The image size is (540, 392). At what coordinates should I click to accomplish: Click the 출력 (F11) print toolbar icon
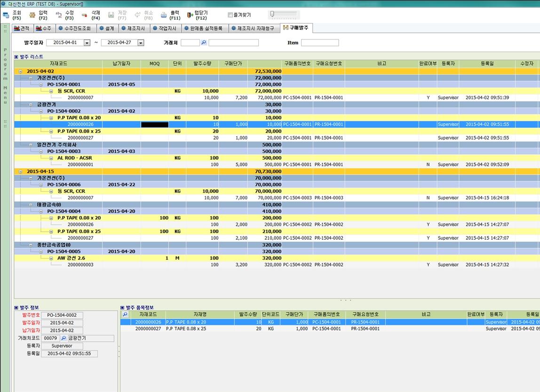[164, 15]
